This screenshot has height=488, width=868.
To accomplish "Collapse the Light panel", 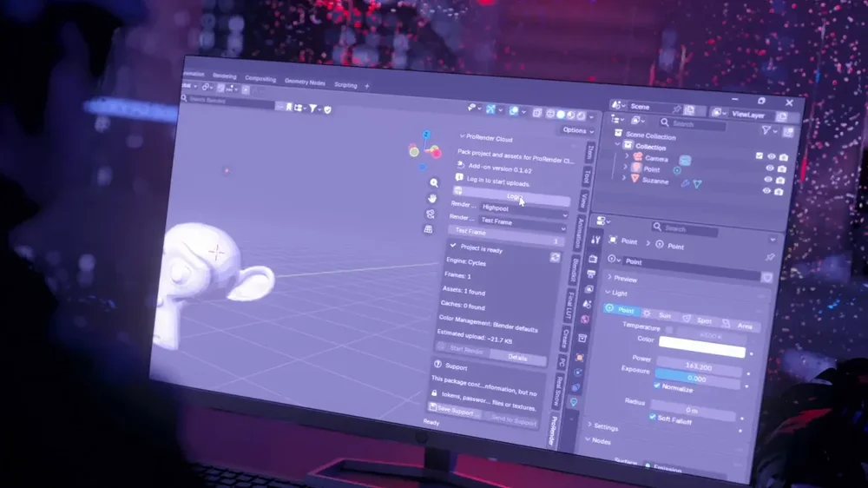I will click(608, 292).
